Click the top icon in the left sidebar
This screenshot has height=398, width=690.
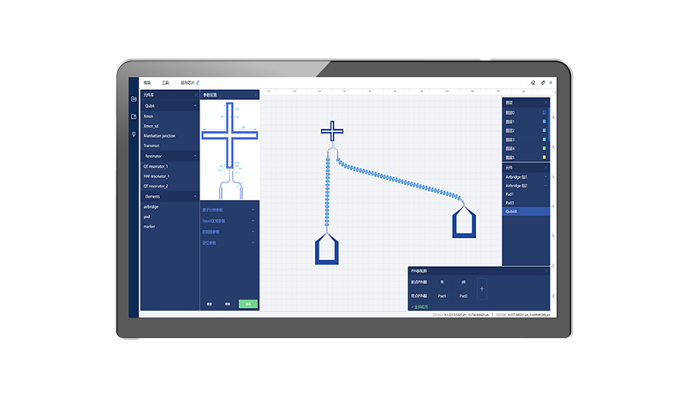pyautogui.click(x=134, y=99)
